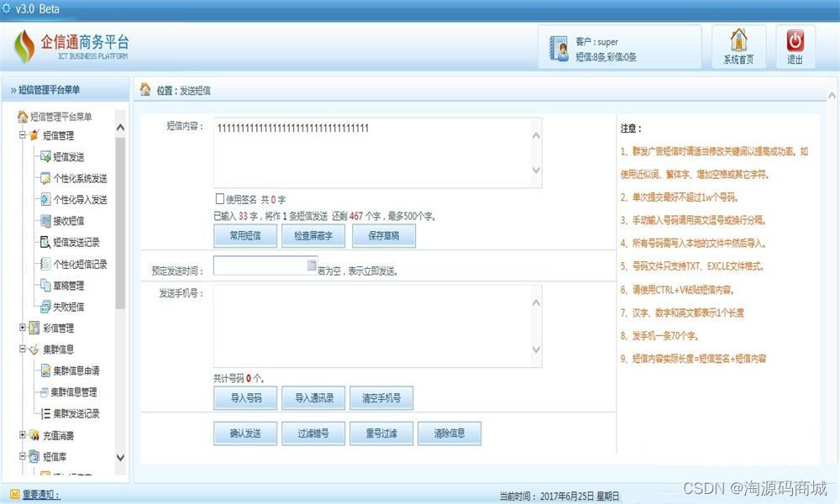Click the 清空手机号 button
Viewport: 840px width, 504px height.
click(x=381, y=398)
